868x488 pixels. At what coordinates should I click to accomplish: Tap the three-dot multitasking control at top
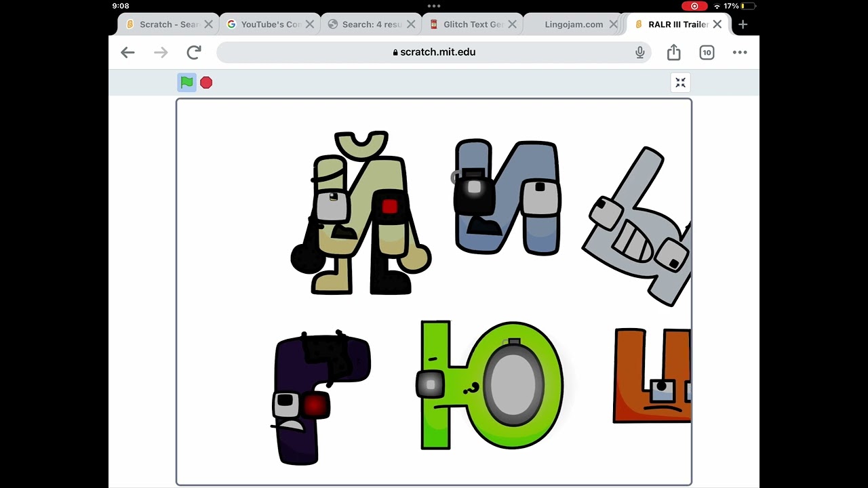[434, 6]
